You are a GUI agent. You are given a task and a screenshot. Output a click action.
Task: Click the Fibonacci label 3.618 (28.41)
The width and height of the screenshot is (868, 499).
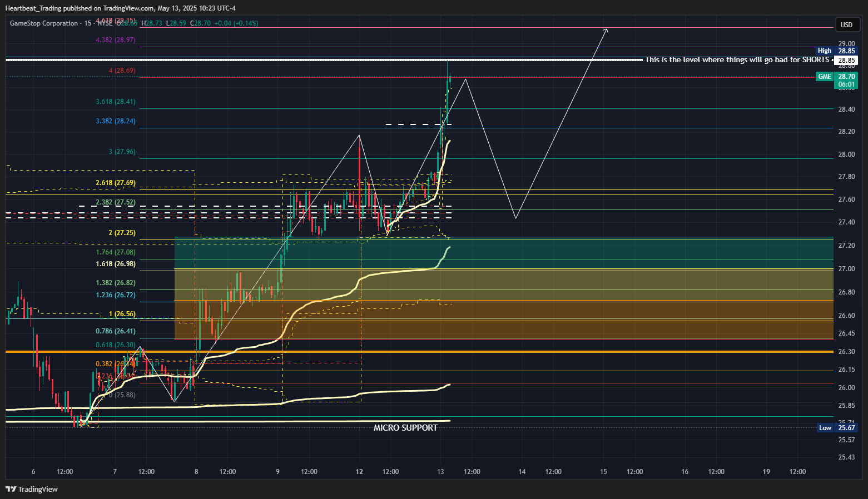pyautogui.click(x=116, y=102)
